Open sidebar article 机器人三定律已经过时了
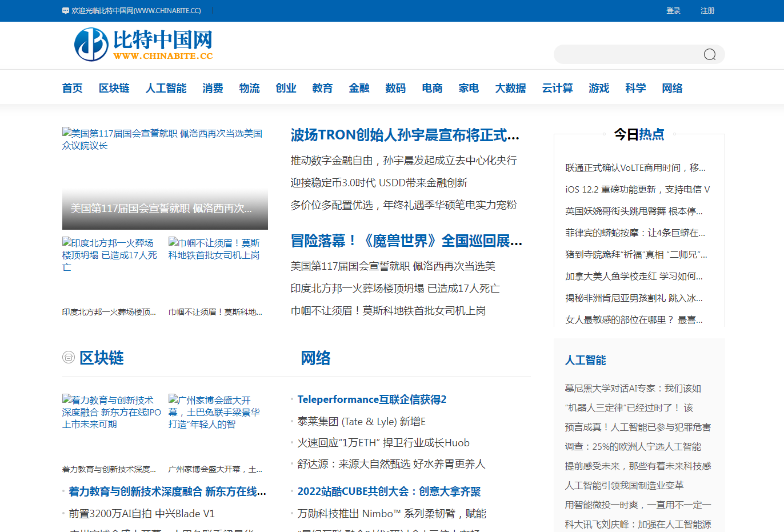This screenshot has height=532, width=784. (x=629, y=408)
